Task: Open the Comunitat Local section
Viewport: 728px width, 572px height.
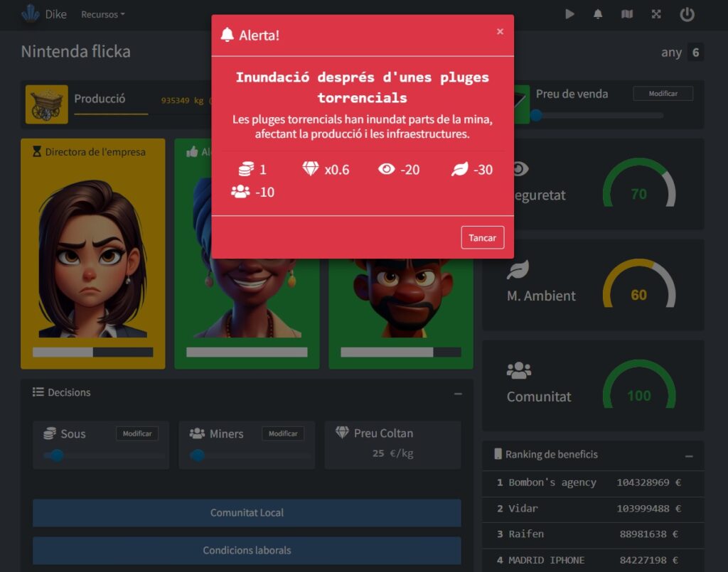Action: (x=247, y=512)
